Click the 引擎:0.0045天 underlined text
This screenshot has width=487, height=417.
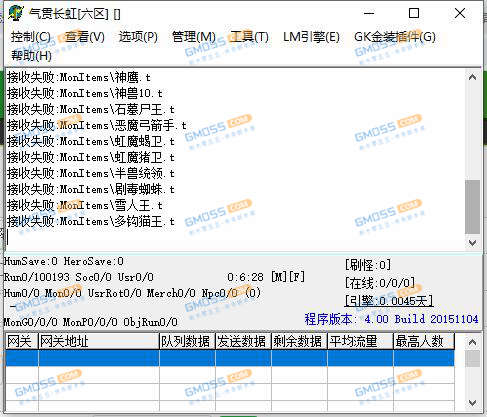(389, 301)
